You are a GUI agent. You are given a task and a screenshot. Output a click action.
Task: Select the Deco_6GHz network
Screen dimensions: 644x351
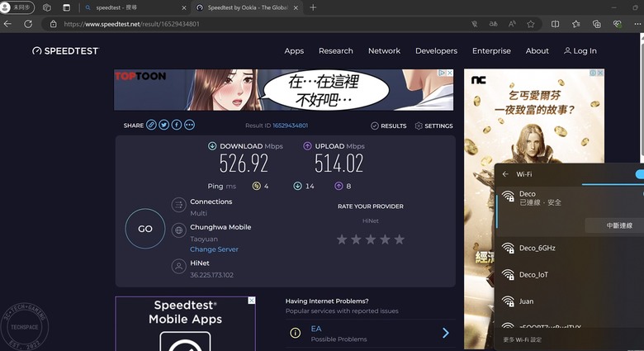click(570, 248)
